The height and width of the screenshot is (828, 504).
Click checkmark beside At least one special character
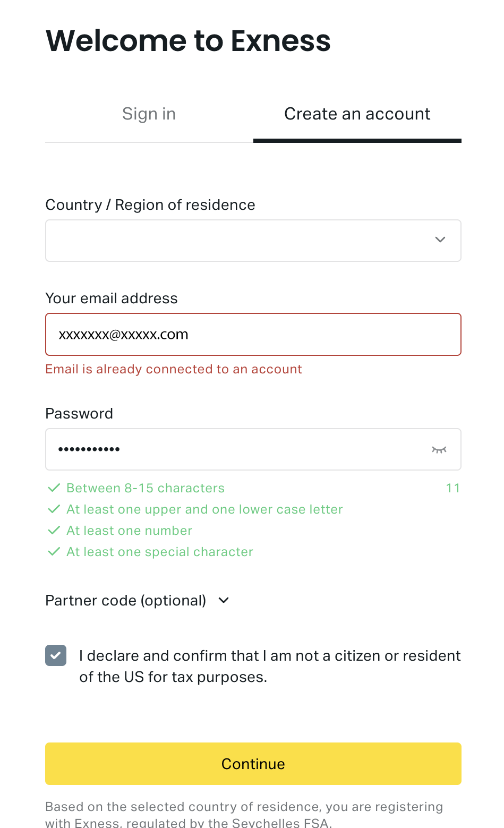click(x=54, y=551)
